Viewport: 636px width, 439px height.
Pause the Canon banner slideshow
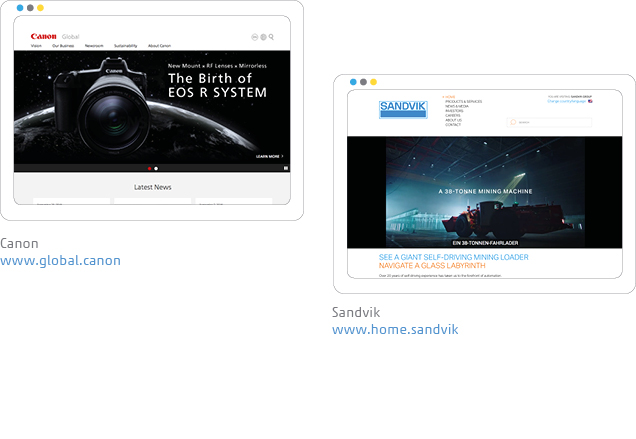coord(286,168)
